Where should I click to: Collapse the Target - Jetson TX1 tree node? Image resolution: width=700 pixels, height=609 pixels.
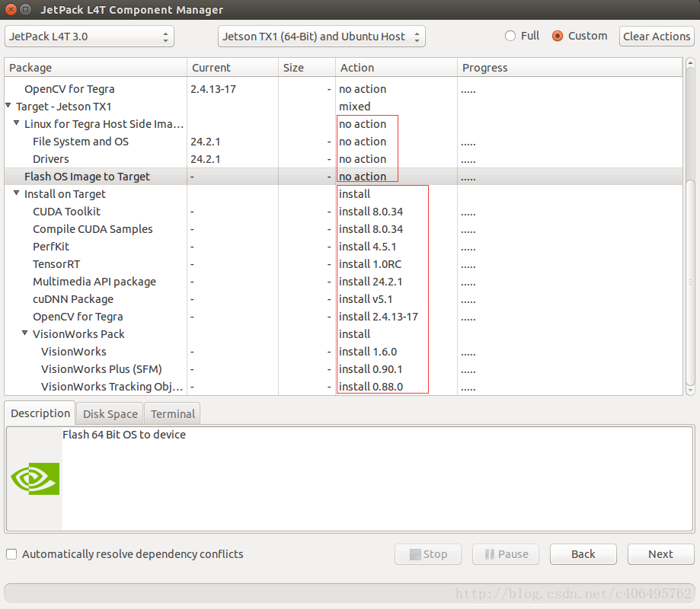coord(8,106)
